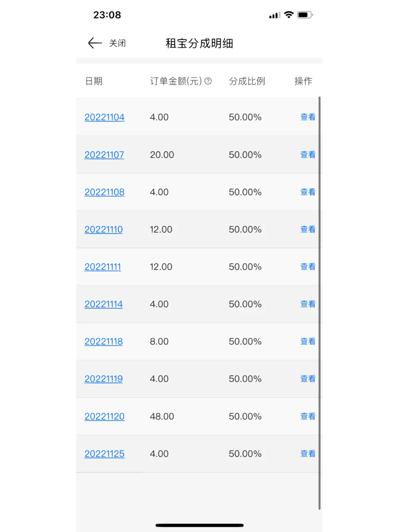The width and height of the screenshot is (399, 532).
Task: Click 查看 for the 20221114 row
Action: (x=308, y=304)
